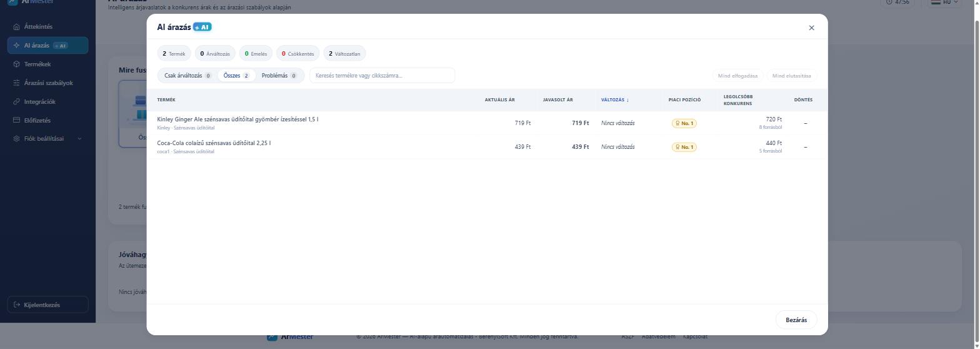Open the Kinley Ginger Ale product row

[x=487, y=123]
